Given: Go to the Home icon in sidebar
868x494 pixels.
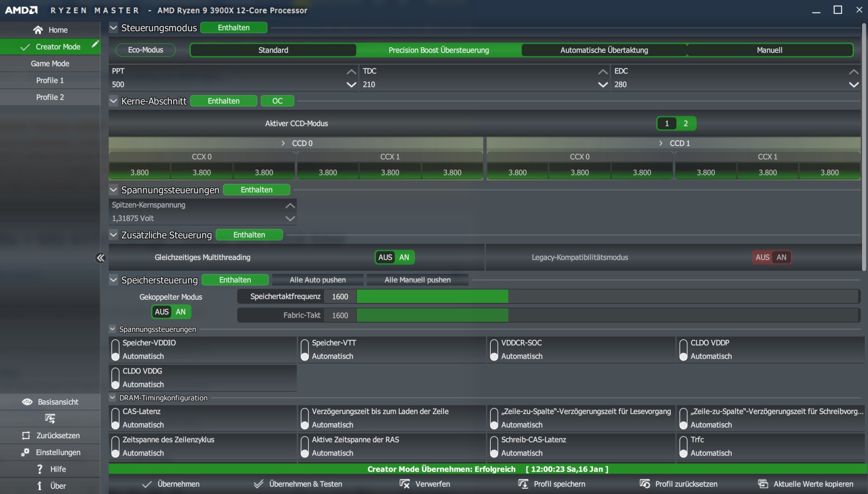Looking at the screenshot, I should (38, 30).
